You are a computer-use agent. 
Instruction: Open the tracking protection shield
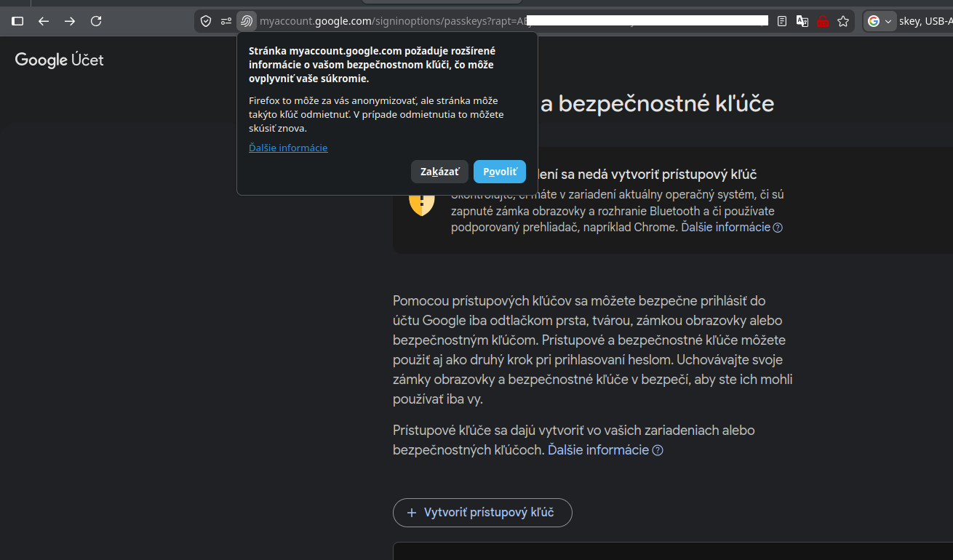tap(206, 21)
